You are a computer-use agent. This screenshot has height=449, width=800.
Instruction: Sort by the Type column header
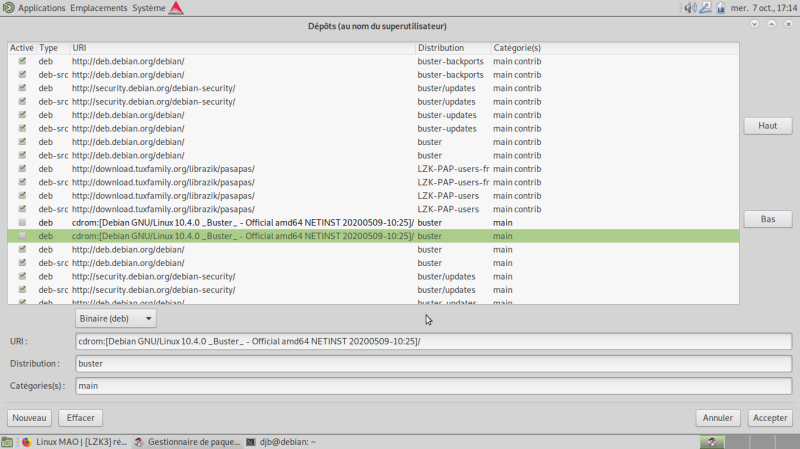[x=53, y=47]
